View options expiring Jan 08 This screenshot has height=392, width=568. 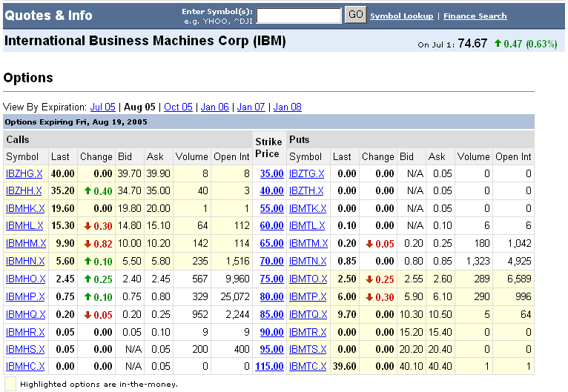(287, 107)
